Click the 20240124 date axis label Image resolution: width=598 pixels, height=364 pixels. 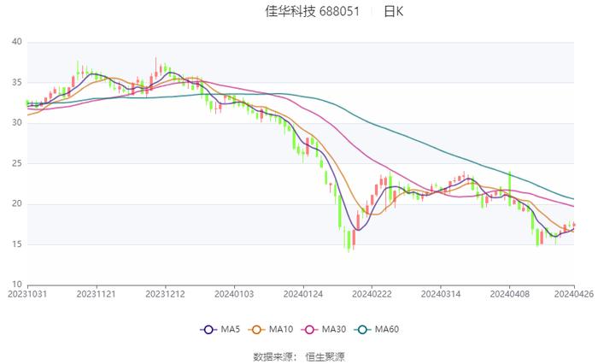coord(303,294)
